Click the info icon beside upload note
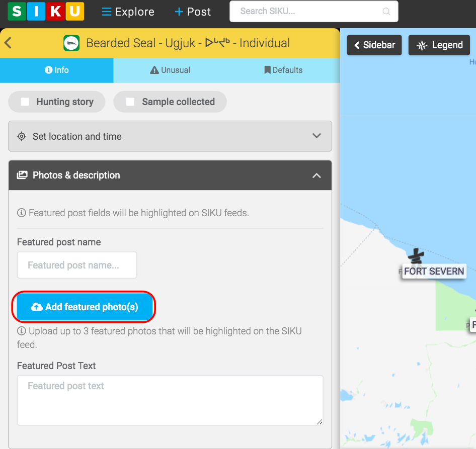Viewport: 476px width, 449px height. click(22, 331)
